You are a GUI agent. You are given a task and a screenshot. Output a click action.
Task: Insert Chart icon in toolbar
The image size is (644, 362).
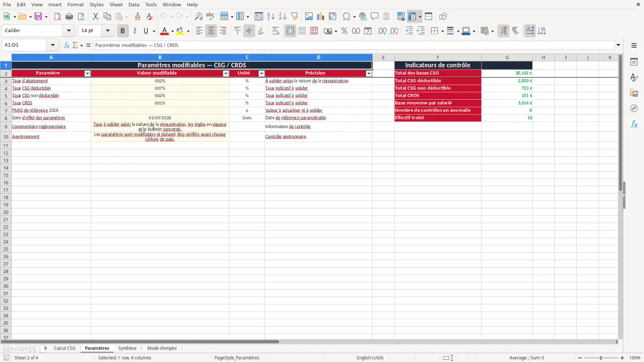(321, 17)
